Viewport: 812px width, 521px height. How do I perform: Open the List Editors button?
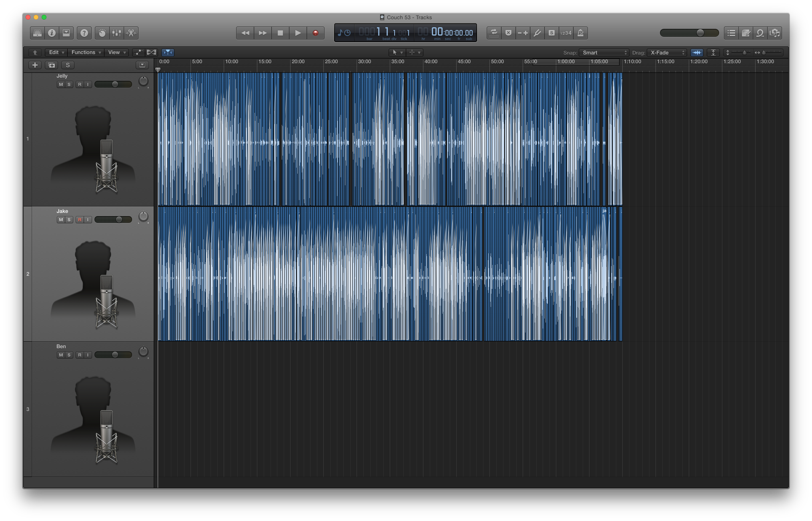[731, 33]
